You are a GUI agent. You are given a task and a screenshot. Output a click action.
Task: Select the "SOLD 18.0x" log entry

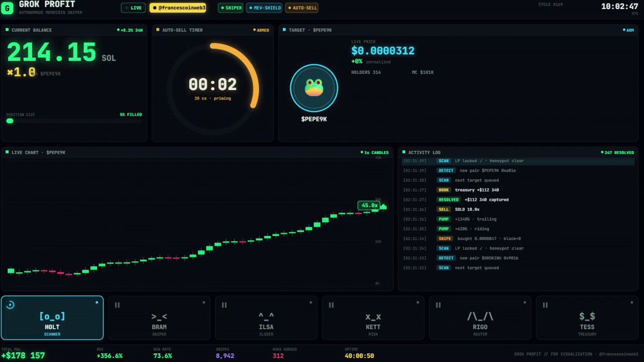[x=519, y=209]
